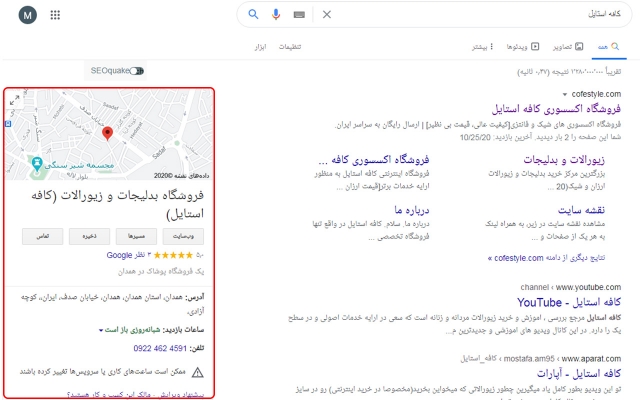640x400 pixels.
Task: Click the phone number 0922 462 4591
Action: click(160, 348)
